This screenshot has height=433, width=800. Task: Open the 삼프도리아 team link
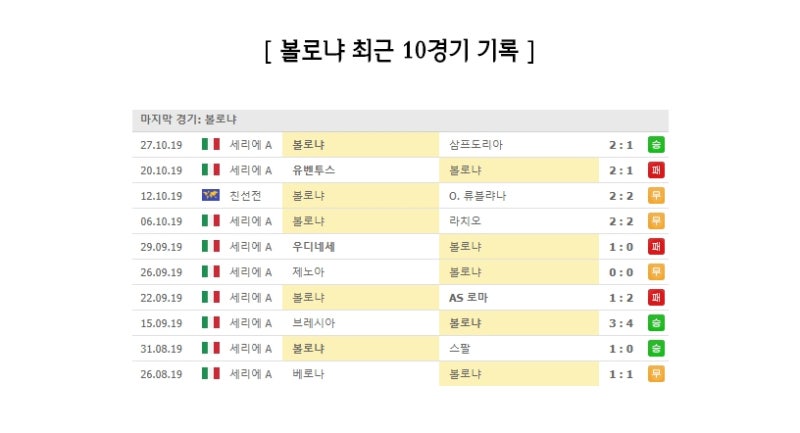click(476, 145)
